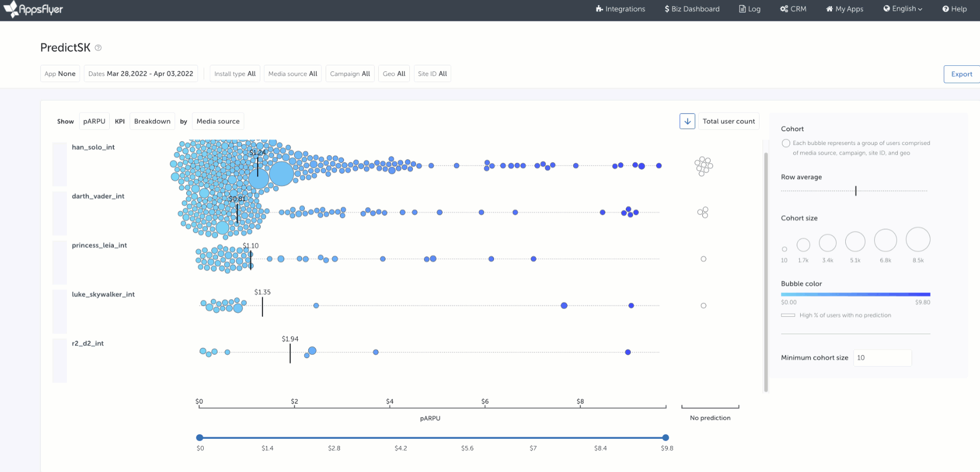Viewport: 980px width, 472px height.
Task: Click the Bubble color gradient bar
Action: tap(855, 294)
